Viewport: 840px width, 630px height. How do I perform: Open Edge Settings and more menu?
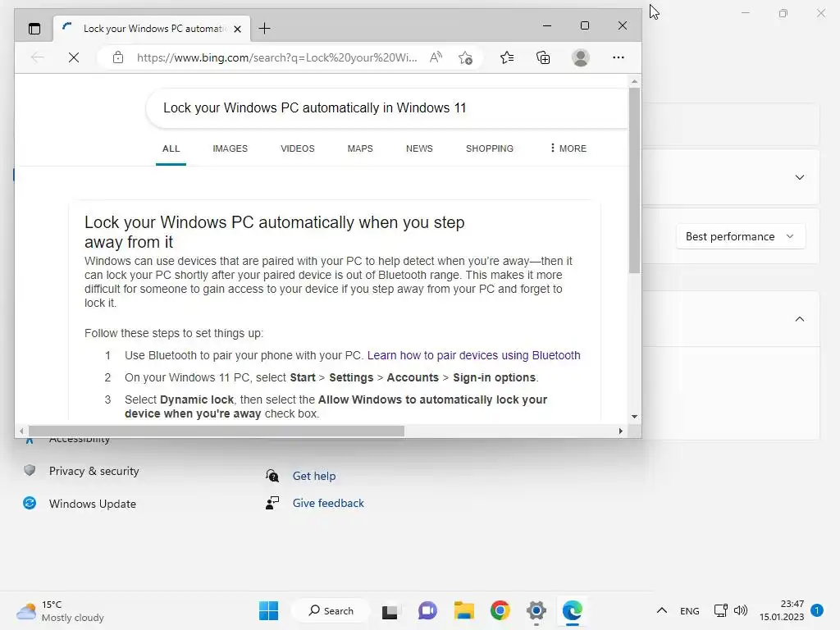[619, 57]
